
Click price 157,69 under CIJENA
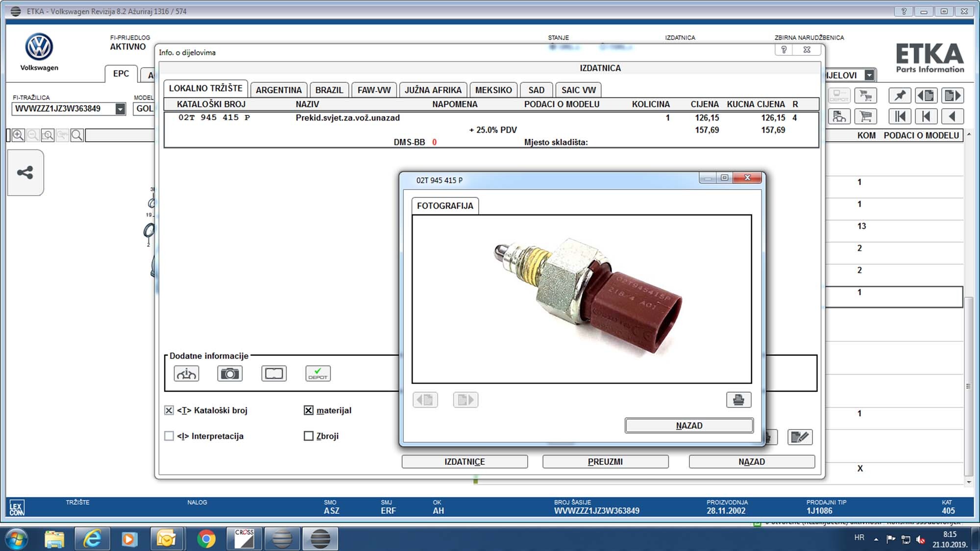[x=707, y=130]
